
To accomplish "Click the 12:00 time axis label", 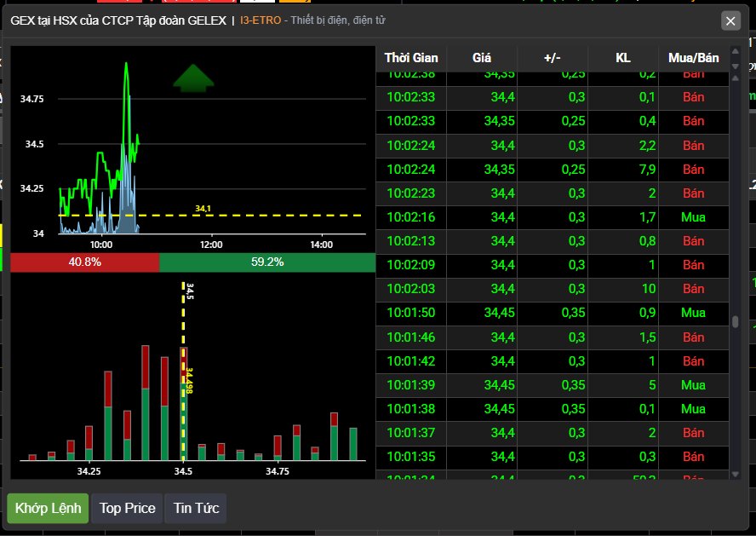I will tap(211, 245).
